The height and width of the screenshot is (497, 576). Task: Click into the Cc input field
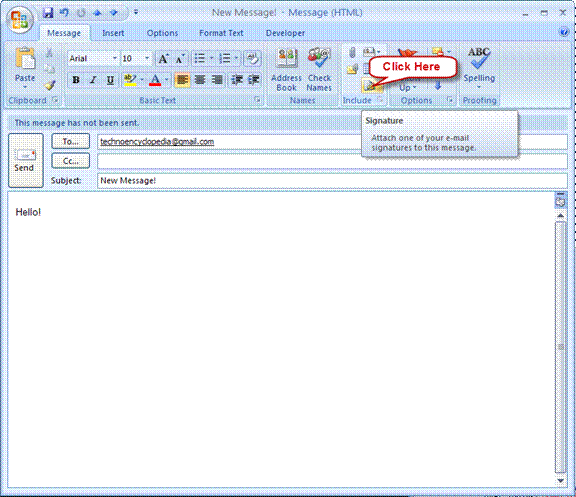click(x=332, y=161)
